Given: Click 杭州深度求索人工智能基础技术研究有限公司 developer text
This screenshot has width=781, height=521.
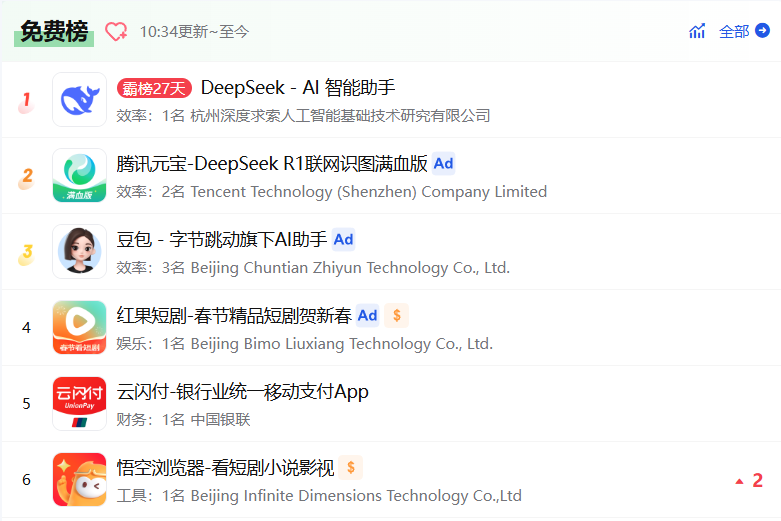Looking at the screenshot, I should click(x=340, y=116).
